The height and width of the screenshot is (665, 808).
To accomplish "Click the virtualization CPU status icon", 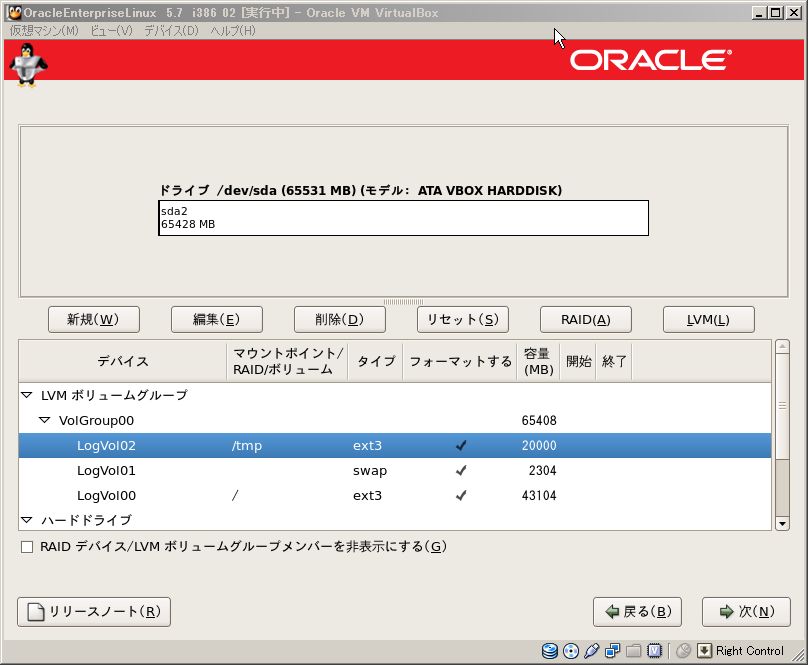I will click(x=654, y=651).
